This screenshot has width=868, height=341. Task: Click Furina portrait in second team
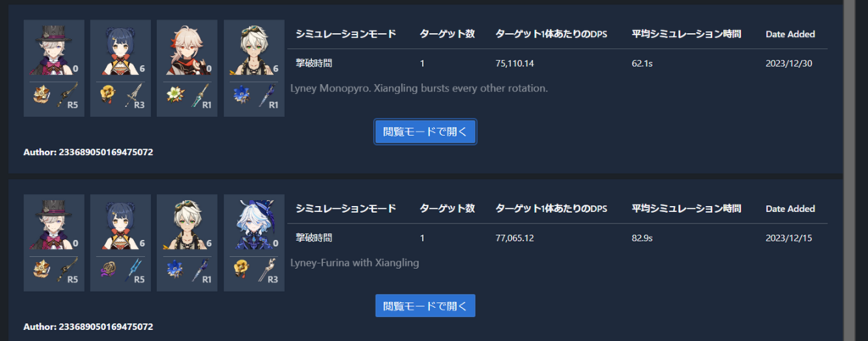(253, 224)
